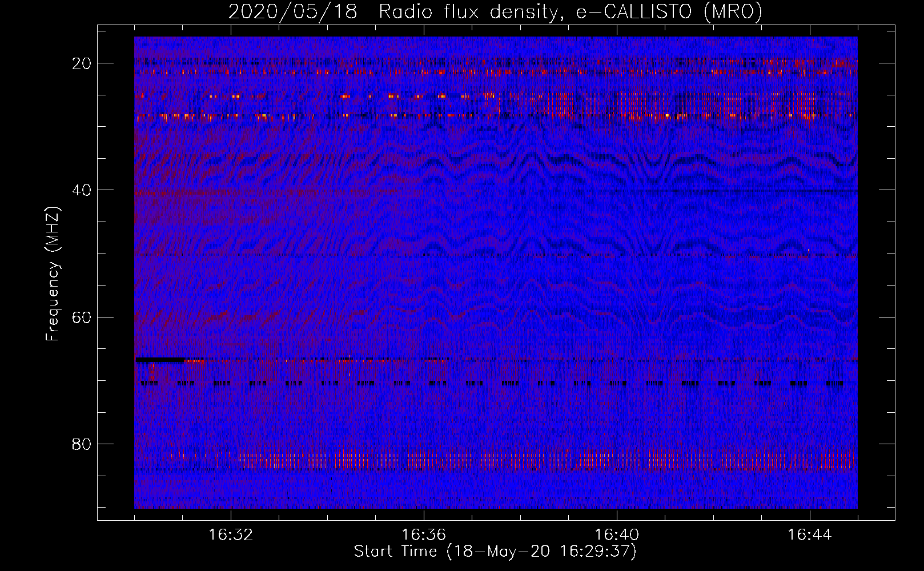
Task: Click the 80 MHz frequency tick label
Action: click(x=82, y=444)
